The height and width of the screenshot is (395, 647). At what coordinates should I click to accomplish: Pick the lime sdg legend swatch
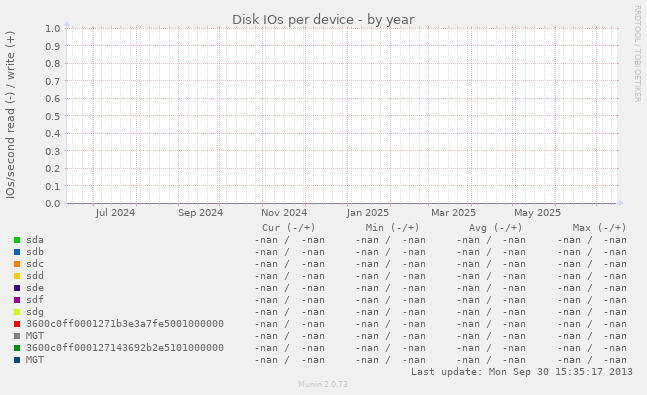coord(17,312)
